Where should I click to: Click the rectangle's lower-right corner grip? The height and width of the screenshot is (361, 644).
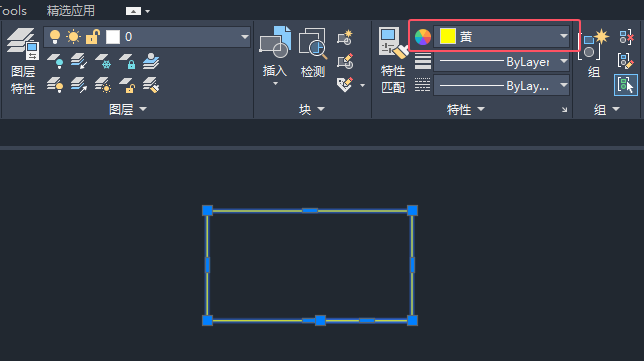tap(412, 320)
